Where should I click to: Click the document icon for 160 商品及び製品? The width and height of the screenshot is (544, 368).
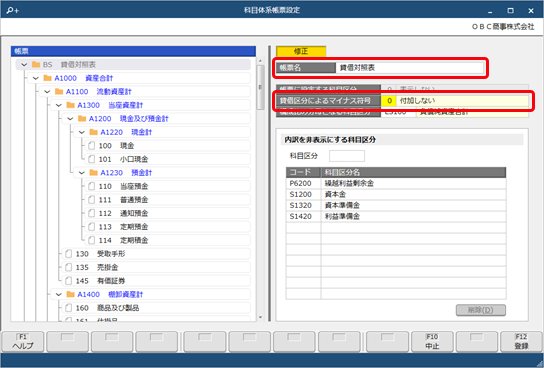click(x=69, y=308)
